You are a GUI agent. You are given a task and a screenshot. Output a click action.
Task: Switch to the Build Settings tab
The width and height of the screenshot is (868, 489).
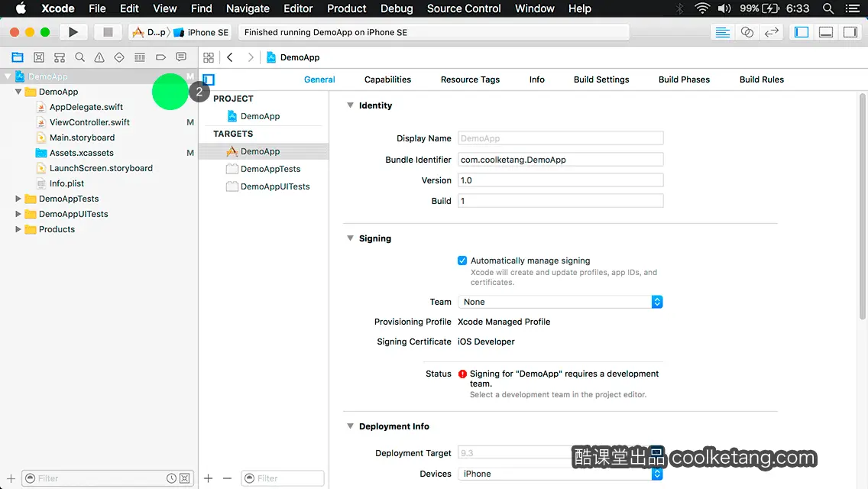(x=601, y=79)
